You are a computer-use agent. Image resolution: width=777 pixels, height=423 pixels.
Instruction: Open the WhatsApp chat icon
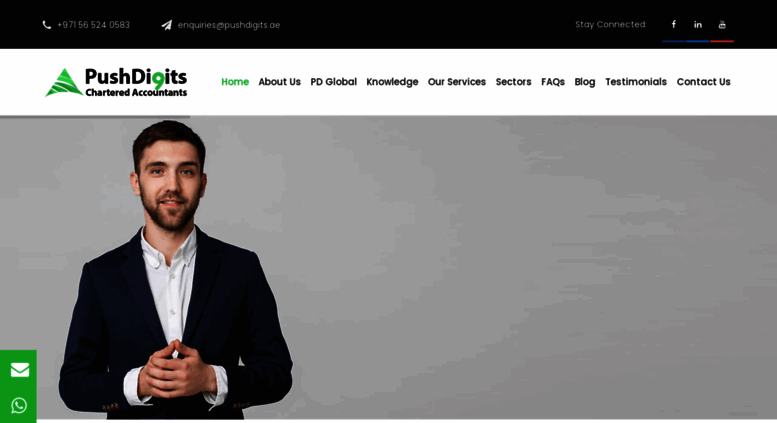coord(19,405)
